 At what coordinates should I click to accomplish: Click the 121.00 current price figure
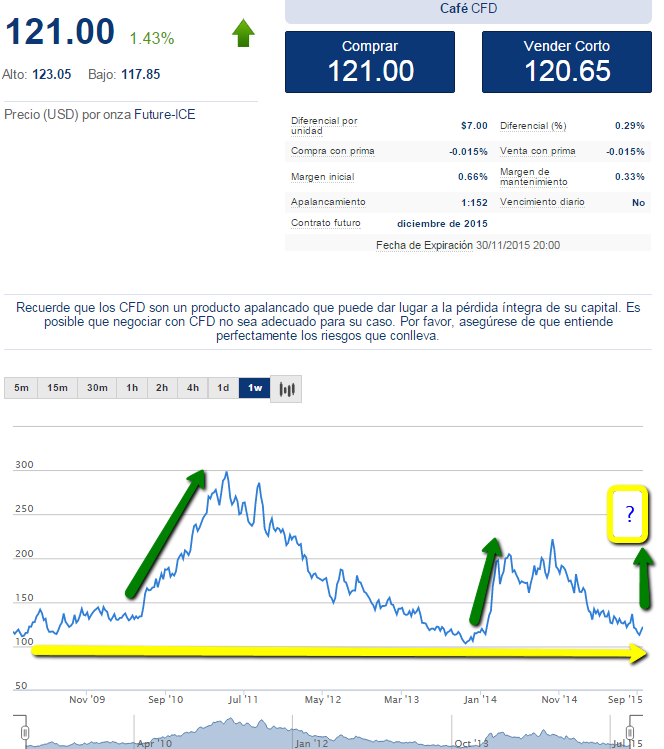(61, 32)
